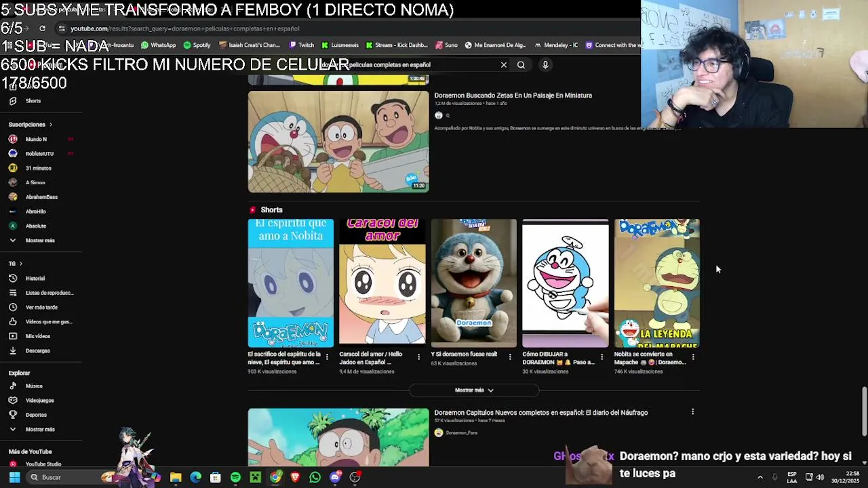Open Listas de reproducción in sidebar
The width and height of the screenshot is (868, 488).
(x=41, y=293)
